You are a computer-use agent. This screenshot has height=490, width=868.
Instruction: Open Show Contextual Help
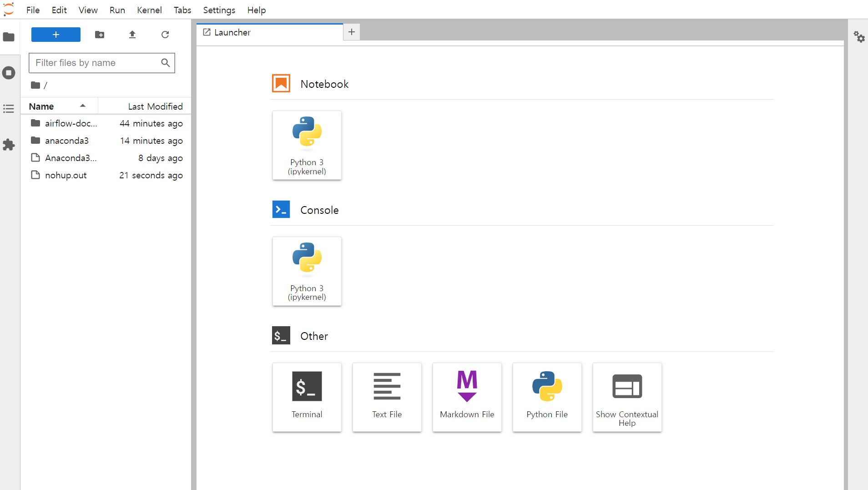(x=627, y=397)
